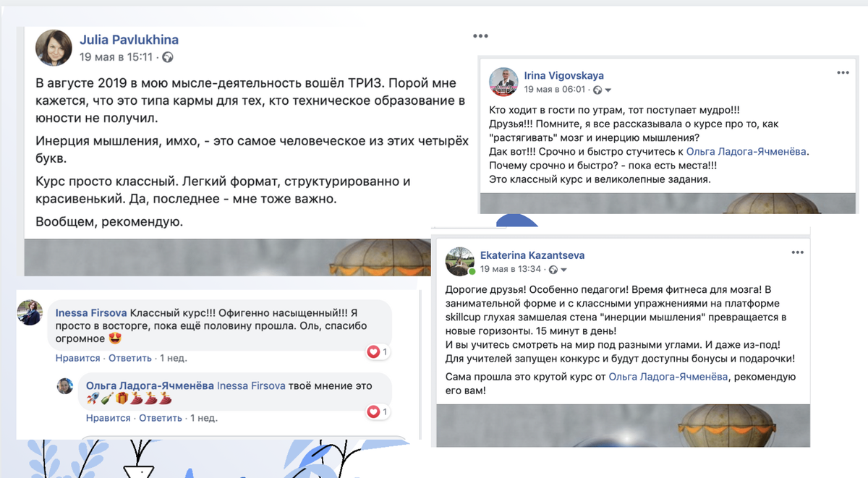This screenshot has height=478, width=868.
Task: Expand audience dropdown arrow on Irina's post
Action: click(x=608, y=90)
